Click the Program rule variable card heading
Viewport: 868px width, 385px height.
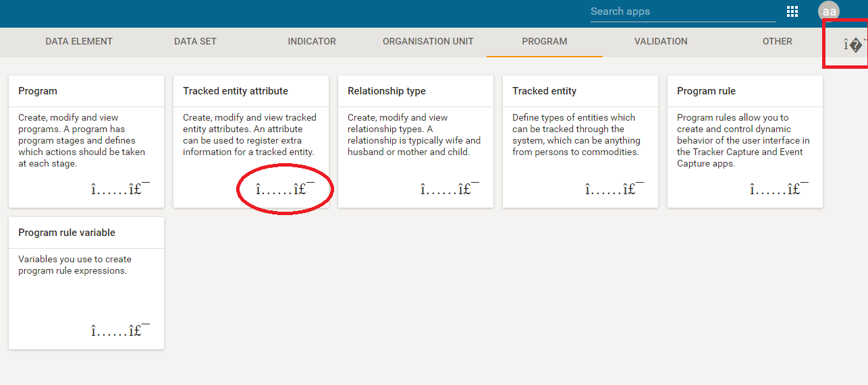(67, 233)
